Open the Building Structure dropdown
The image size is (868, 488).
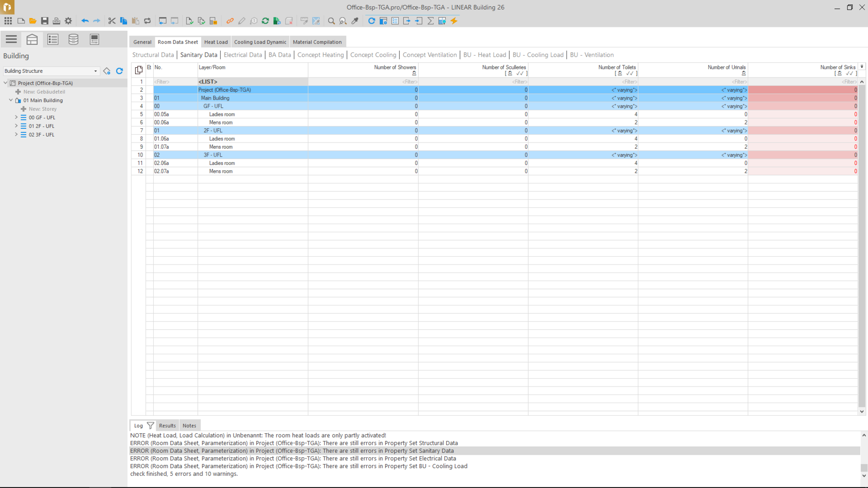pyautogui.click(x=95, y=71)
